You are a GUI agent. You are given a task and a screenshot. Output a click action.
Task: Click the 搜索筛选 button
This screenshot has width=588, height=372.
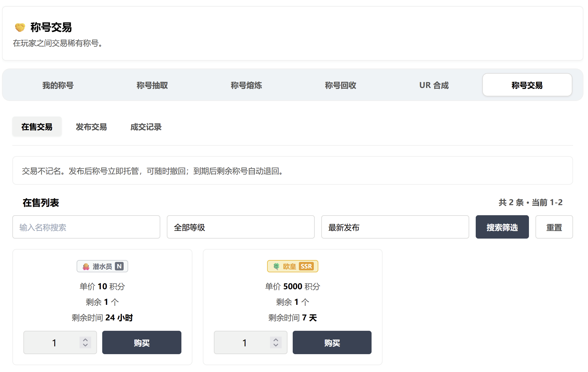502,227
